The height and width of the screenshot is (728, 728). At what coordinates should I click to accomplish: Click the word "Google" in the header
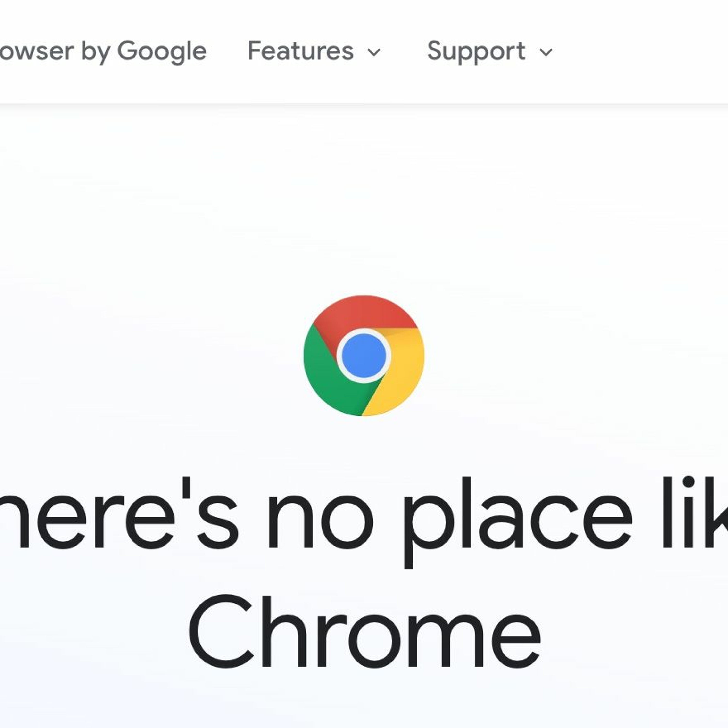click(162, 51)
